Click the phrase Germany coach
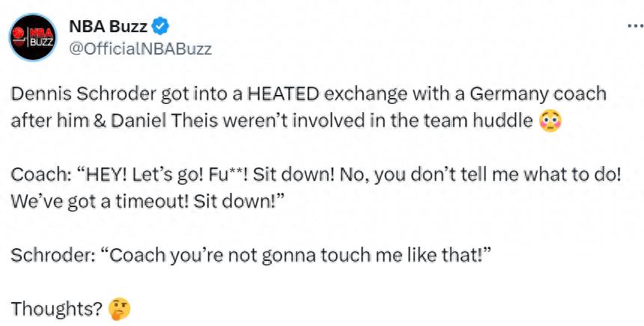 pyautogui.click(x=538, y=94)
